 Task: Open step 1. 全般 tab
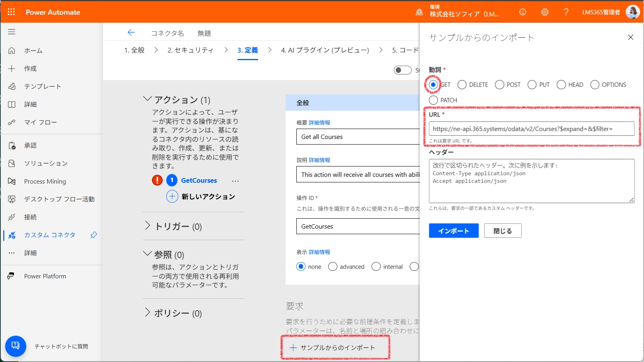(134, 50)
